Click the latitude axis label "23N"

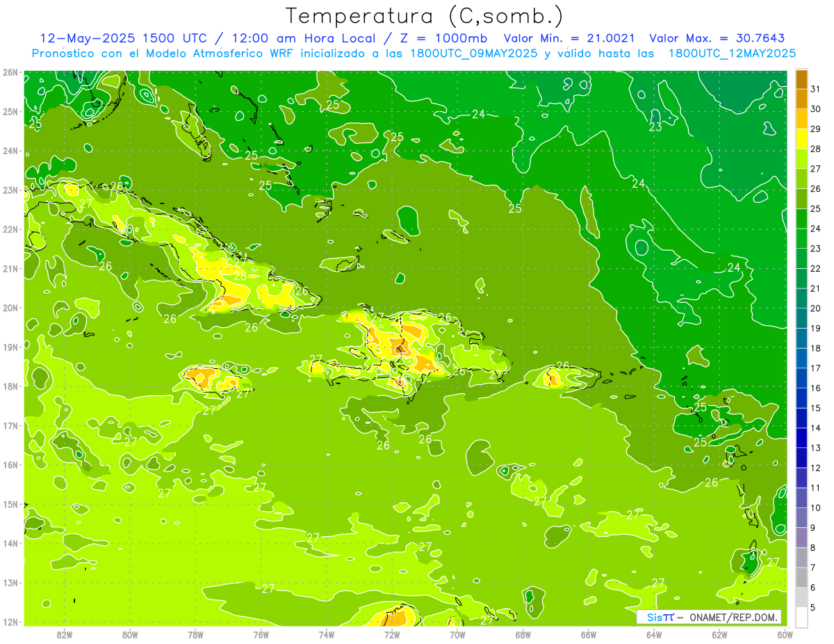tap(10, 190)
